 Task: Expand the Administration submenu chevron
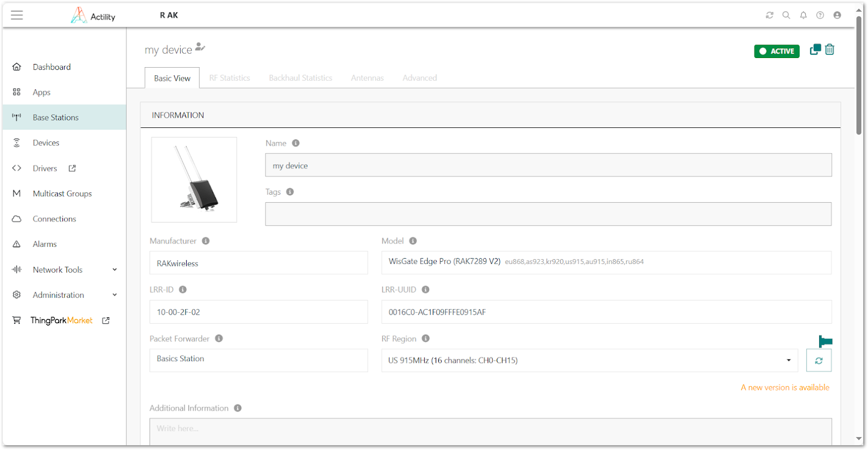(114, 295)
